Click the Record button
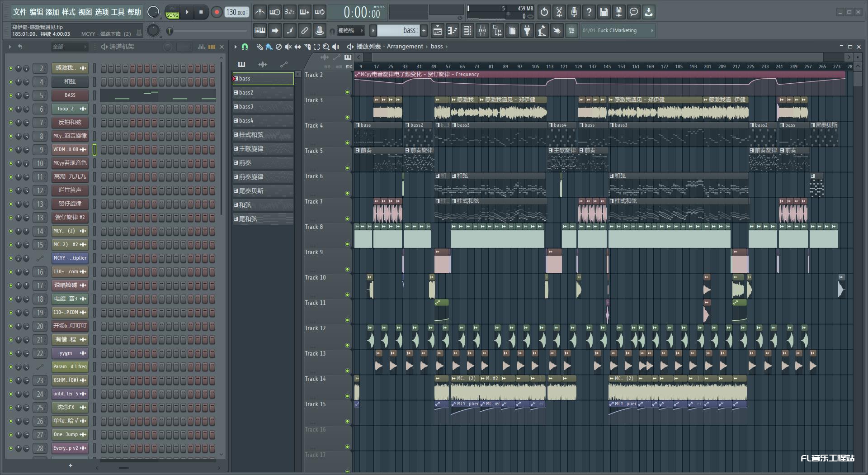Screen dimensions: 868x475 pyautogui.click(x=217, y=12)
